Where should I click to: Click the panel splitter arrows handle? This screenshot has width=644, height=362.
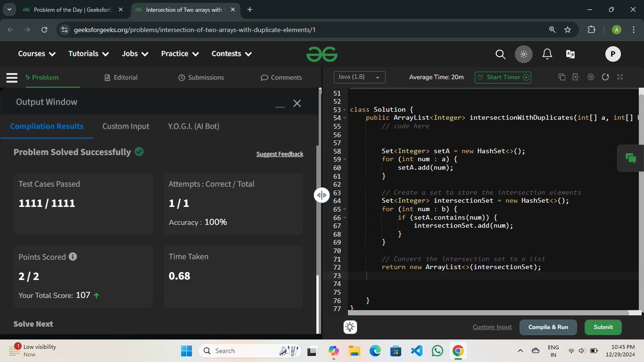click(321, 195)
